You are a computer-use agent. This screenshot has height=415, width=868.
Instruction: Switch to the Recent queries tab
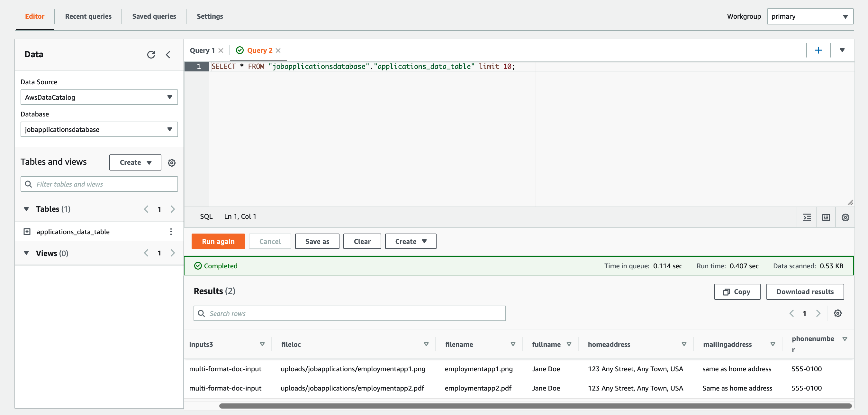pos(88,16)
